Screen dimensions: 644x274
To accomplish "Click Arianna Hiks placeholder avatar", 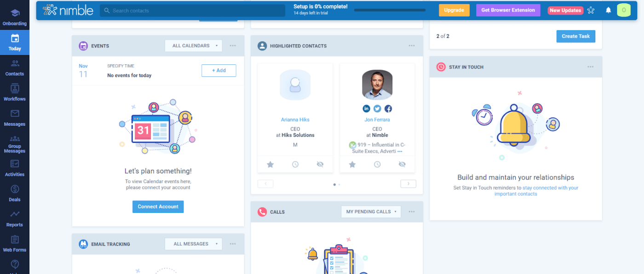I will tap(295, 85).
